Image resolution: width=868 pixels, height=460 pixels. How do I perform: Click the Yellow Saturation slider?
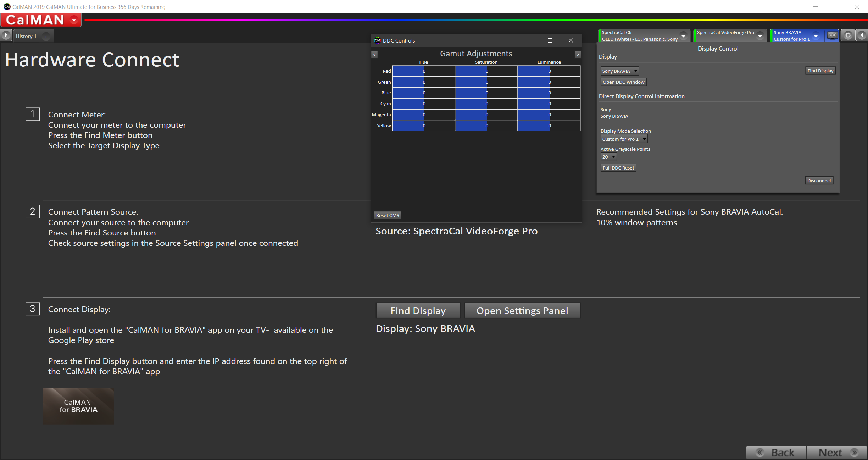click(x=486, y=126)
